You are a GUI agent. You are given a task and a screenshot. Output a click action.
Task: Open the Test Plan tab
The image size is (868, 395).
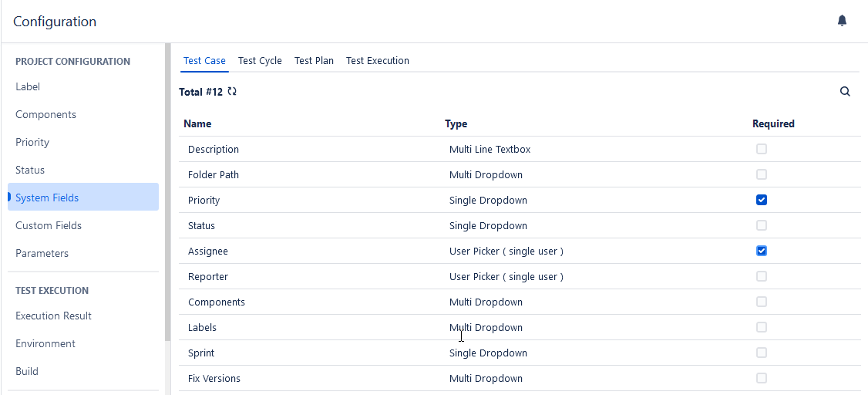click(314, 61)
